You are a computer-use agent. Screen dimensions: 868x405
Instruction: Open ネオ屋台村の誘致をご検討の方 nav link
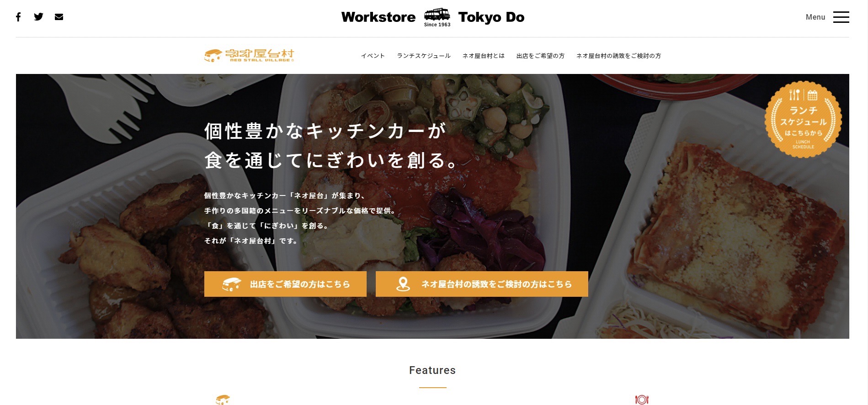point(618,56)
